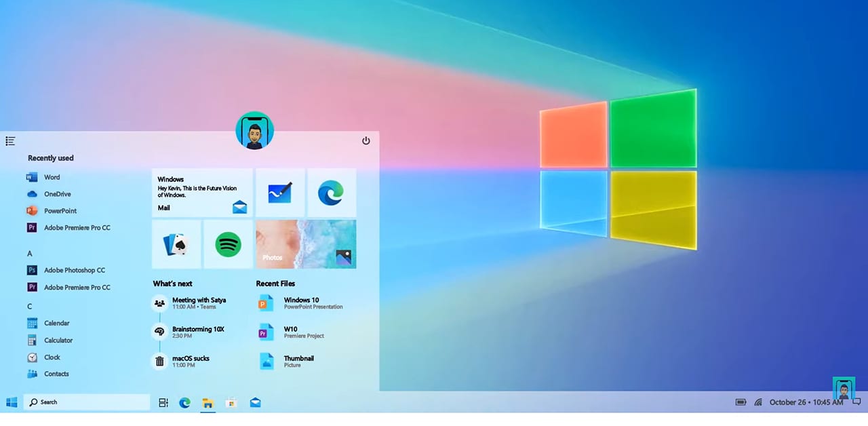868x426 pixels.
Task: Open OneDrive in the Recently used list
Action: pos(49,194)
